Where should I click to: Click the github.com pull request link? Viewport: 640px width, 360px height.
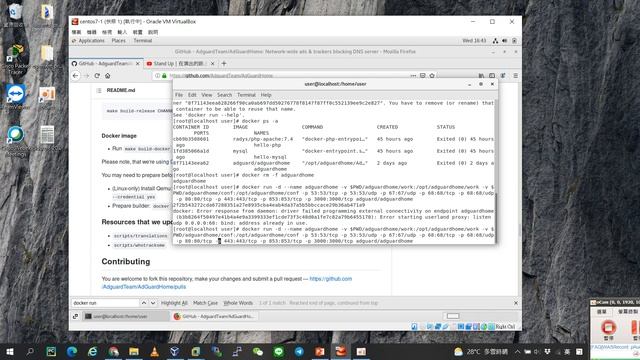pyautogui.click(x=331, y=279)
